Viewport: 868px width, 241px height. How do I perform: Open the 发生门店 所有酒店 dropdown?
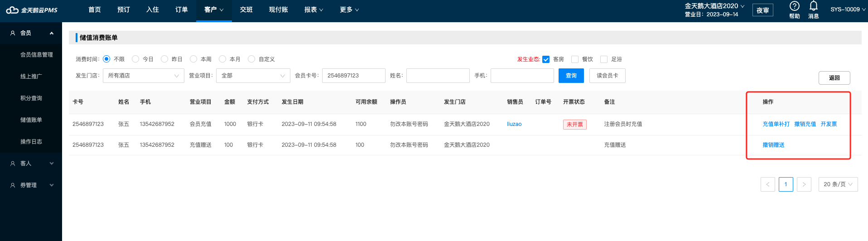pos(144,76)
